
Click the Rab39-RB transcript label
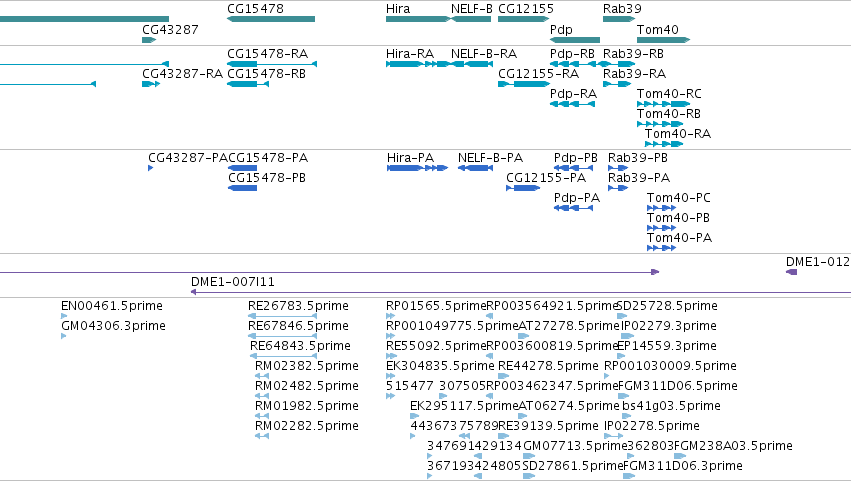pyautogui.click(x=633, y=54)
